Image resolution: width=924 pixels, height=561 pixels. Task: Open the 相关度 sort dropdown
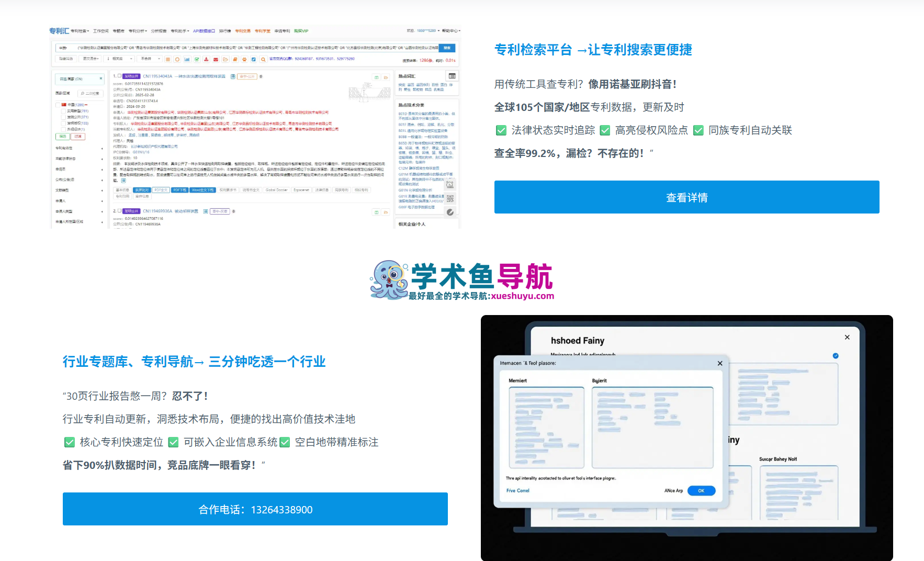(x=119, y=59)
